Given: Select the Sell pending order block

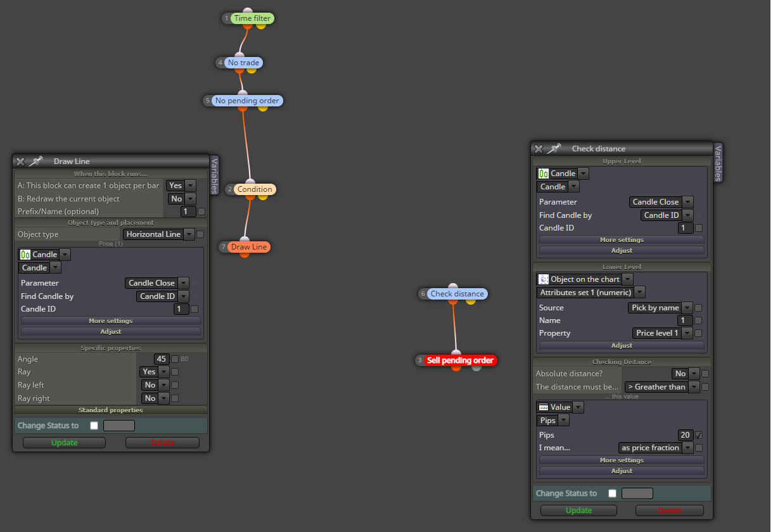Looking at the screenshot, I should [x=460, y=360].
